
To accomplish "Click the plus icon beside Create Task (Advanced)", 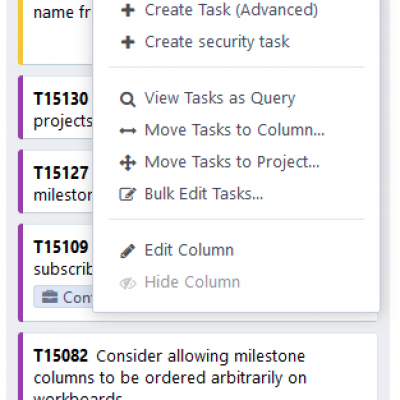I will coord(128,10).
